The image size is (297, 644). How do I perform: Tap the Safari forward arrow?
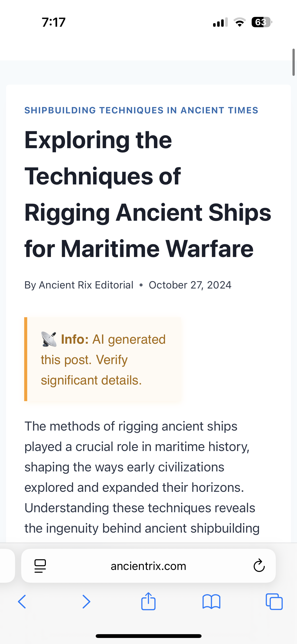86,602
